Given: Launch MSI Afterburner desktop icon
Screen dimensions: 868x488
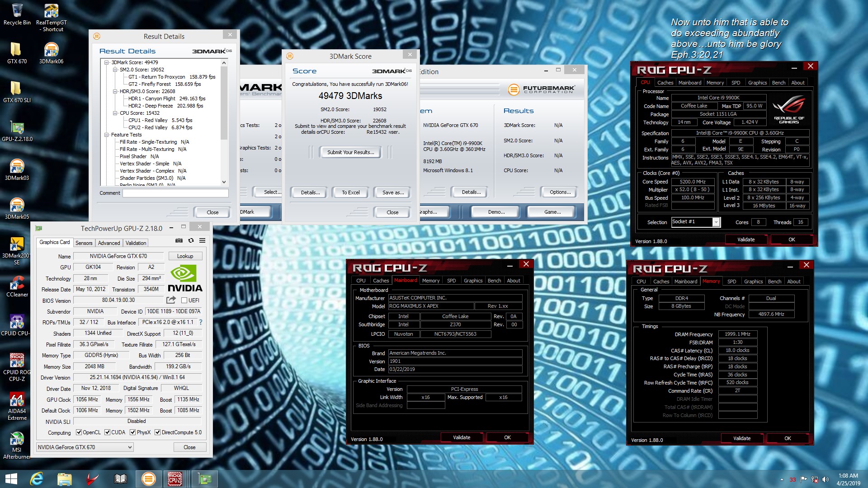Looking at the screenshot, I should click(17, 445).
